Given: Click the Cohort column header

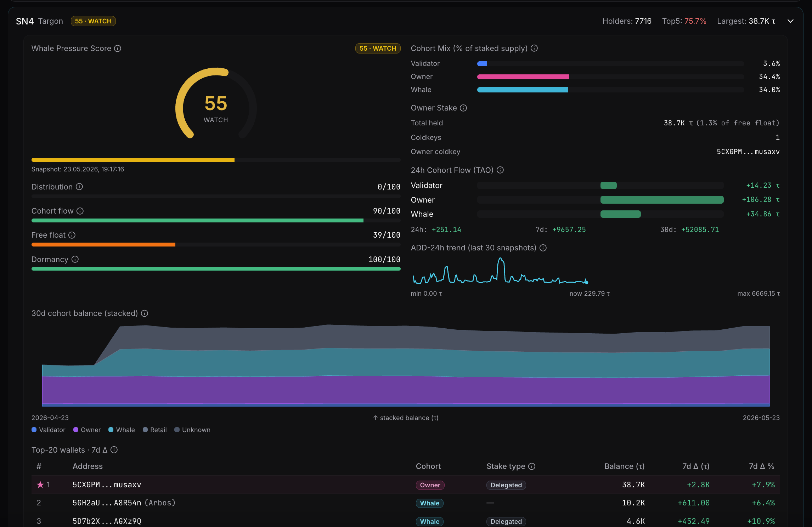Looking at the screenshot, I should pos(428,466).
